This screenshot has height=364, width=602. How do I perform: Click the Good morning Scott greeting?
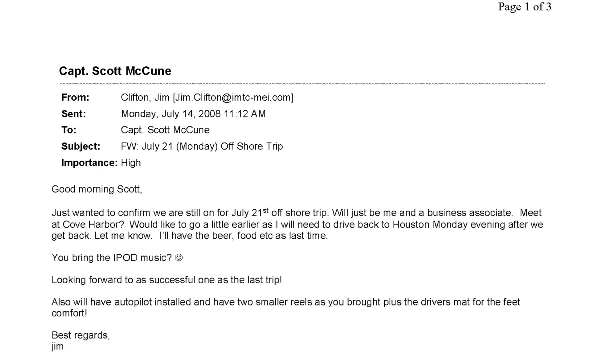point(97,189)
